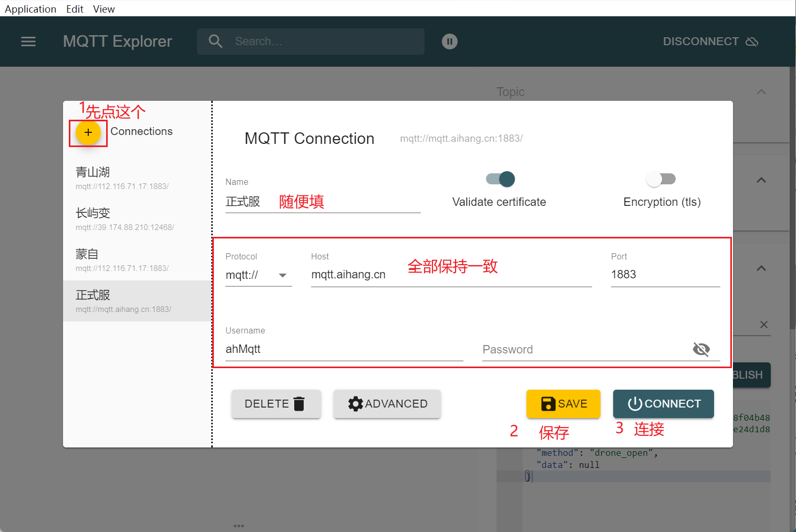The height and width of the screenshot is (532, 796).
Task: Open Advanced settings with gear button
Action: click(x=387, y=404)
